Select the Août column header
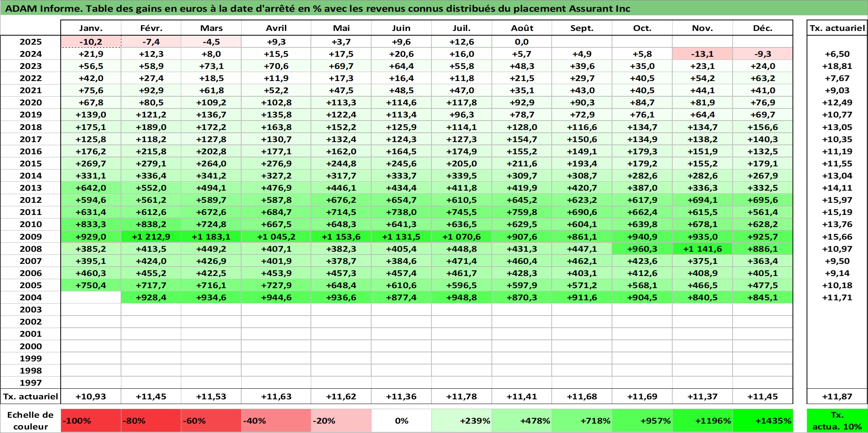Viewport: 868px width, 433px height. 522,28
